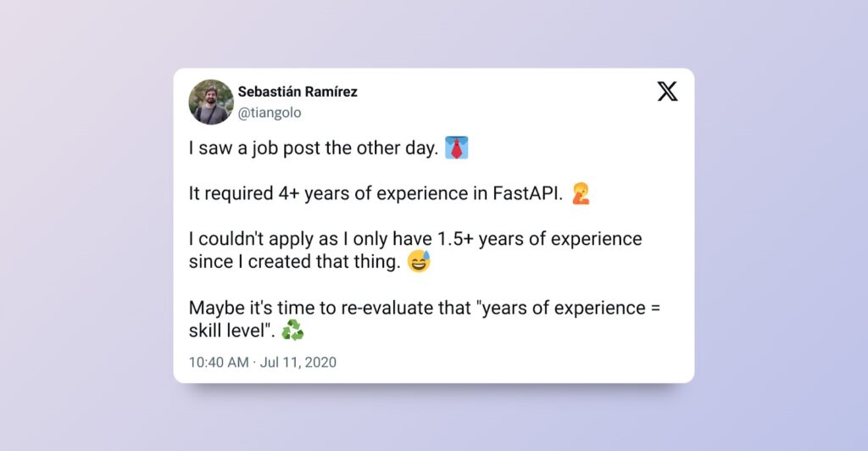Click the green recycling symbol emoji
The width and height of the screenshot is (868, 451).
(292, 330)
